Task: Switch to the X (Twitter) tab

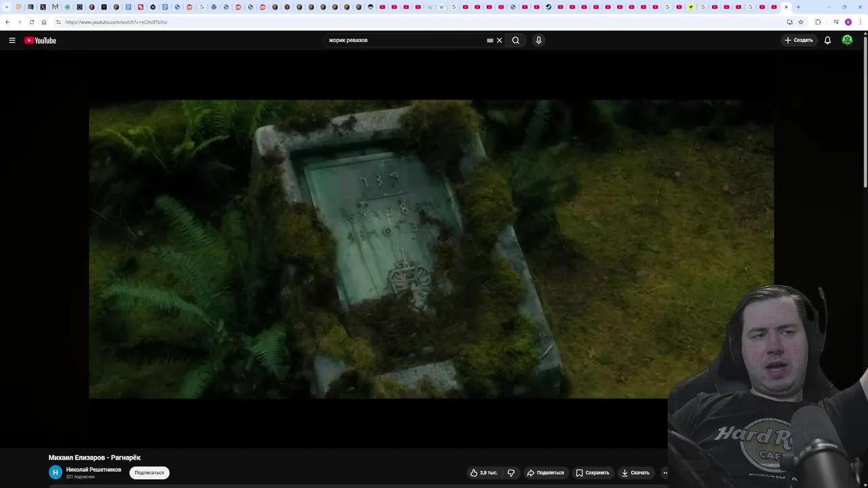Action: point(43,7)
